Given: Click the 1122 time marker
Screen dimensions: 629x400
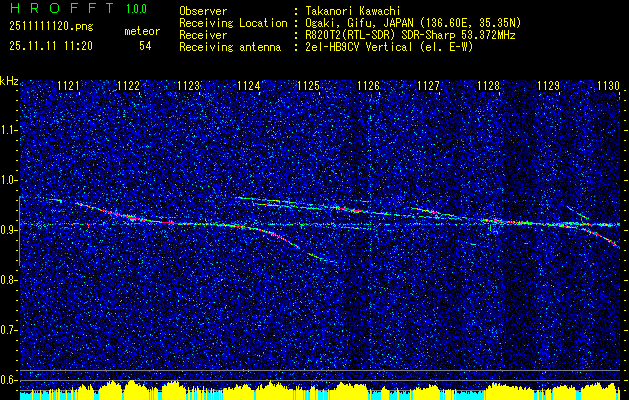Looking at the screenshot, I should [x=128, y=85].
